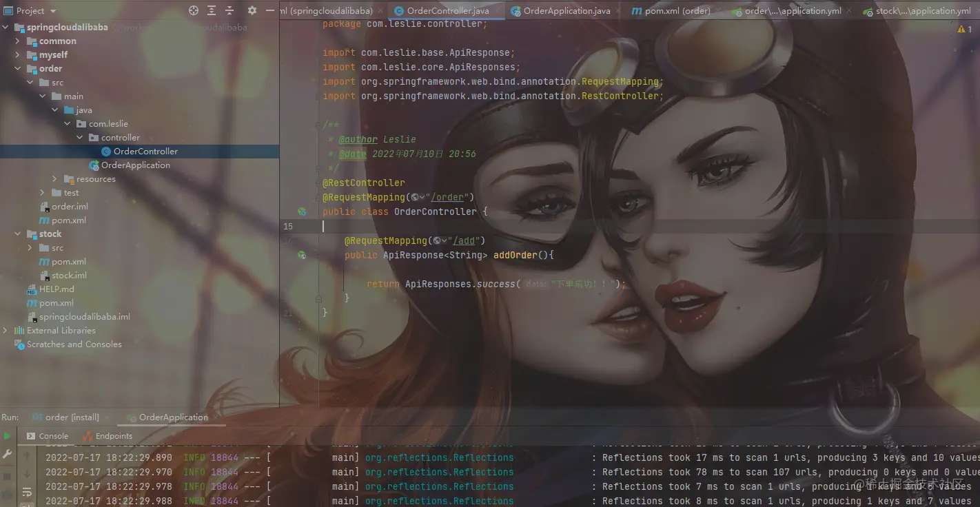Close the pom.xml (order) editor tab
Image resolution: width=980 pixels, height=507 pixels.
pyautogui.click(x=719, y=11)
